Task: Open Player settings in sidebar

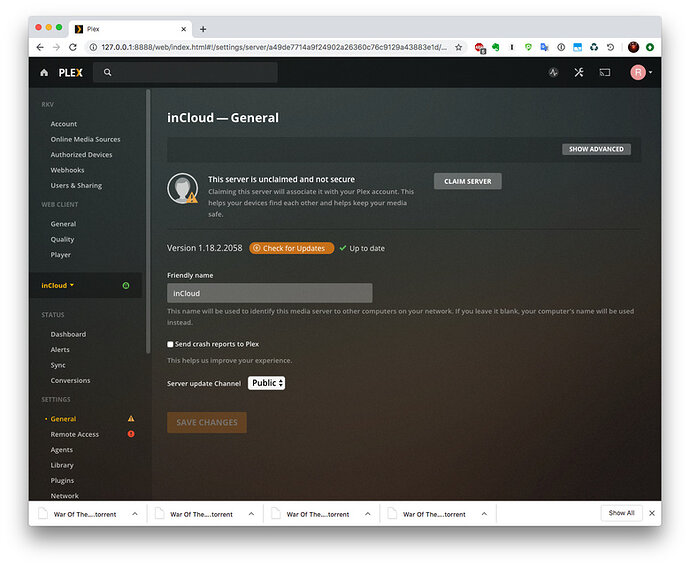Action: pyautogui.click(x=61, y=255)
